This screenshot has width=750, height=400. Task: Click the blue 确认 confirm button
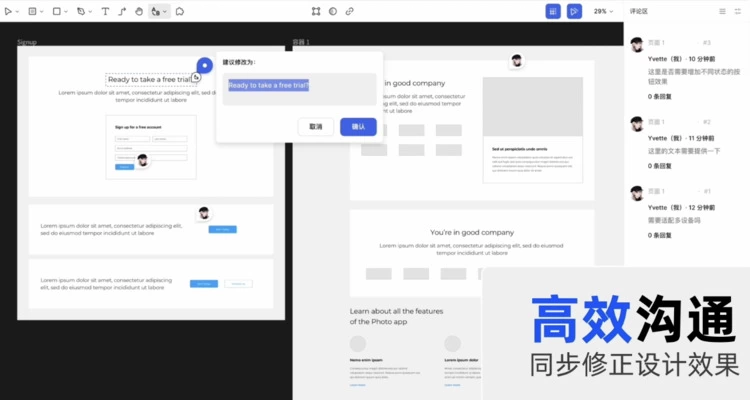(x=358, y=127)
